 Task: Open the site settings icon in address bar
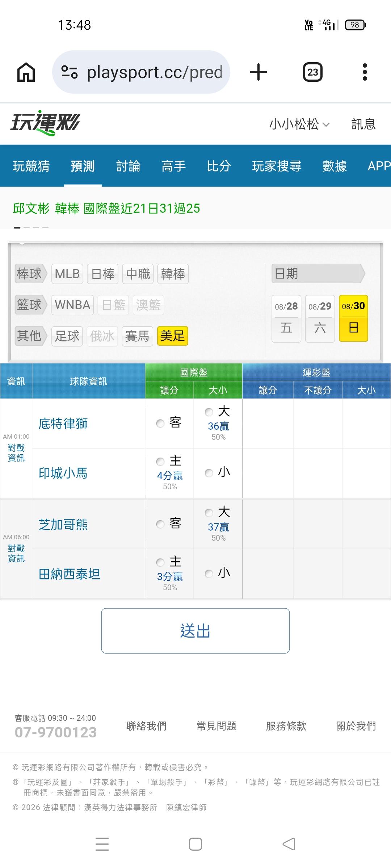pos(69,72)
